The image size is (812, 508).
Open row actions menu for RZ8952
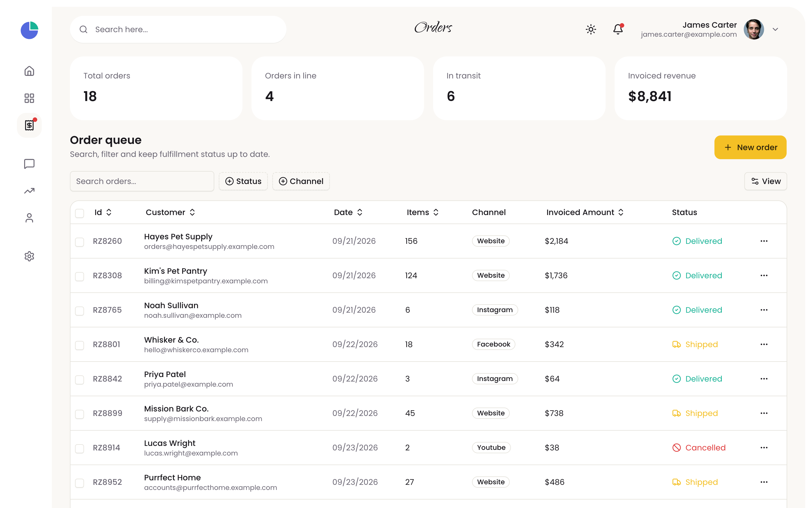point(764,482)
